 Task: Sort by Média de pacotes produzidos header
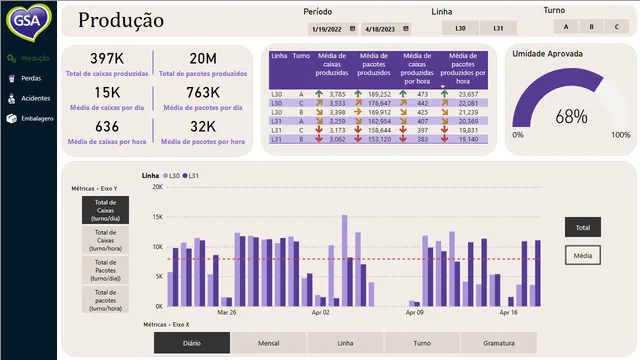374,64
